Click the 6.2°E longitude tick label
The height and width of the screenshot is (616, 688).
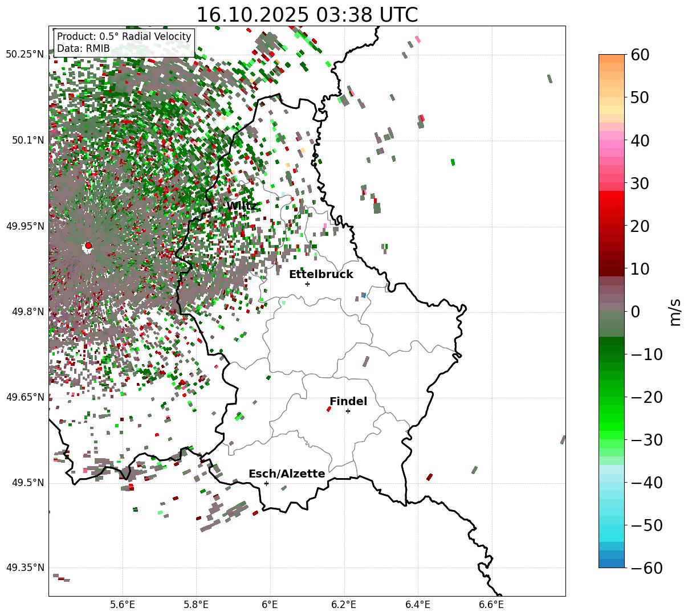pos(344,605)
